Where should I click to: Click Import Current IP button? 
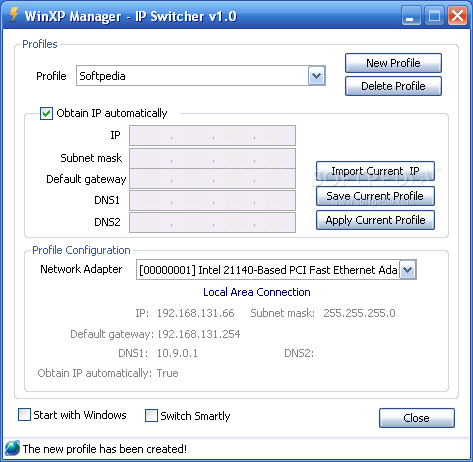click(375, 171)
